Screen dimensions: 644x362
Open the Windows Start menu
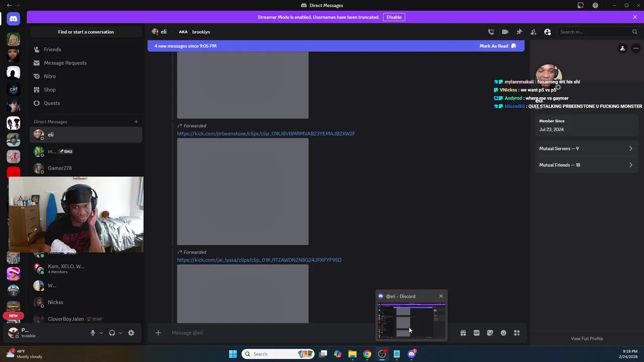(x=233, y=354)
